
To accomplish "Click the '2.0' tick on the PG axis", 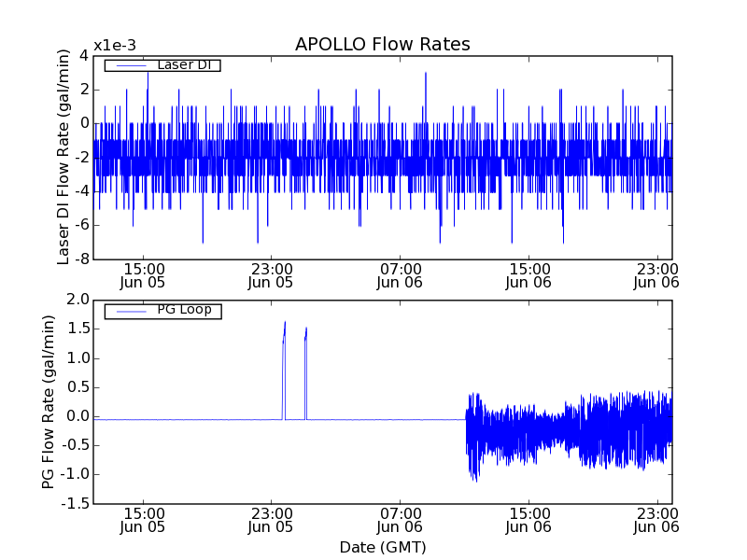I will coord(78,300).
